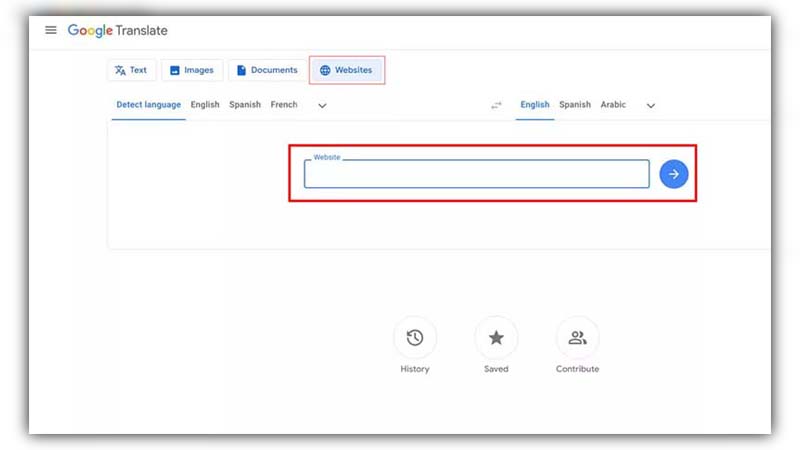Image resolution: width=800 pixels, height=450 pixels.
Task: Select Arabic as target language
Action: pos(613,105)
